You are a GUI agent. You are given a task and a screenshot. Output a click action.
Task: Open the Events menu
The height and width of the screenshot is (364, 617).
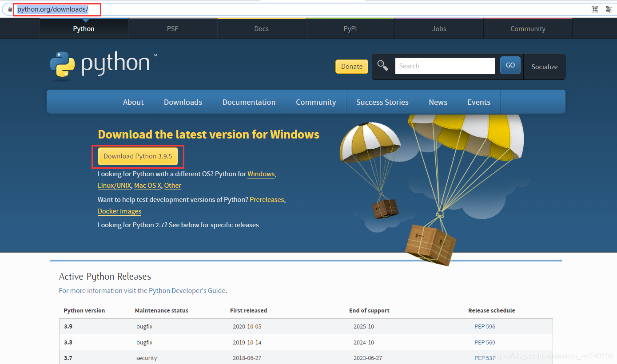[479, 102]
